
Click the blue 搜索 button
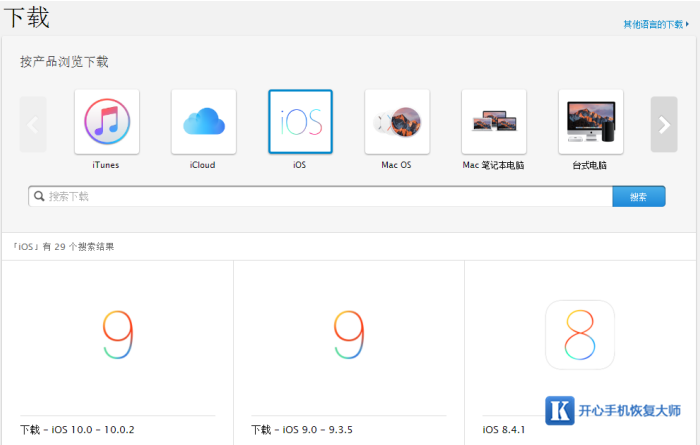(639, 196)
